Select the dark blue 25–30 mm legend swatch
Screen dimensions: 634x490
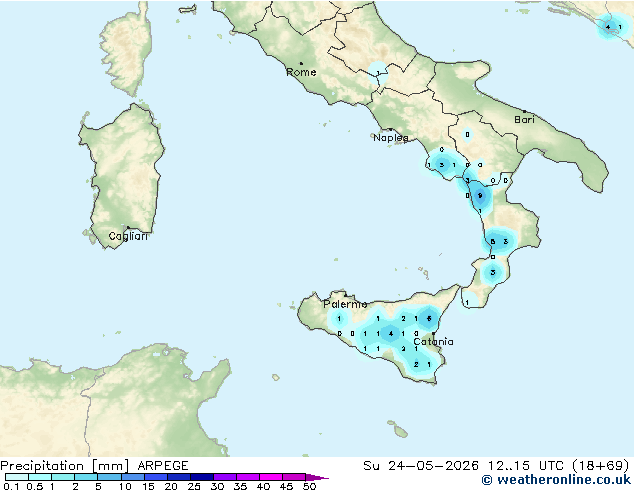(x=202, y=477)
